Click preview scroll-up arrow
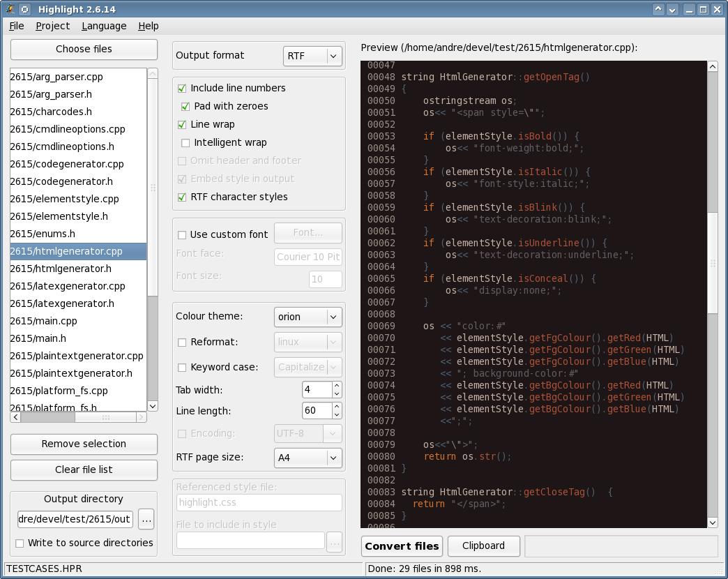The height and width of the screenshot is (579, 728). (713, 66)
